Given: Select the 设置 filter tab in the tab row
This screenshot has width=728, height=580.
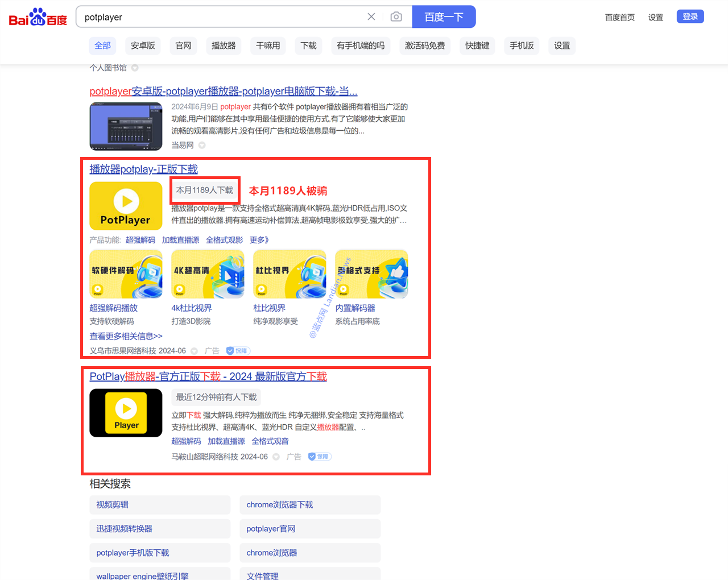Looking at the screenshot, I should pyautogui.click(x=562, y=45).
